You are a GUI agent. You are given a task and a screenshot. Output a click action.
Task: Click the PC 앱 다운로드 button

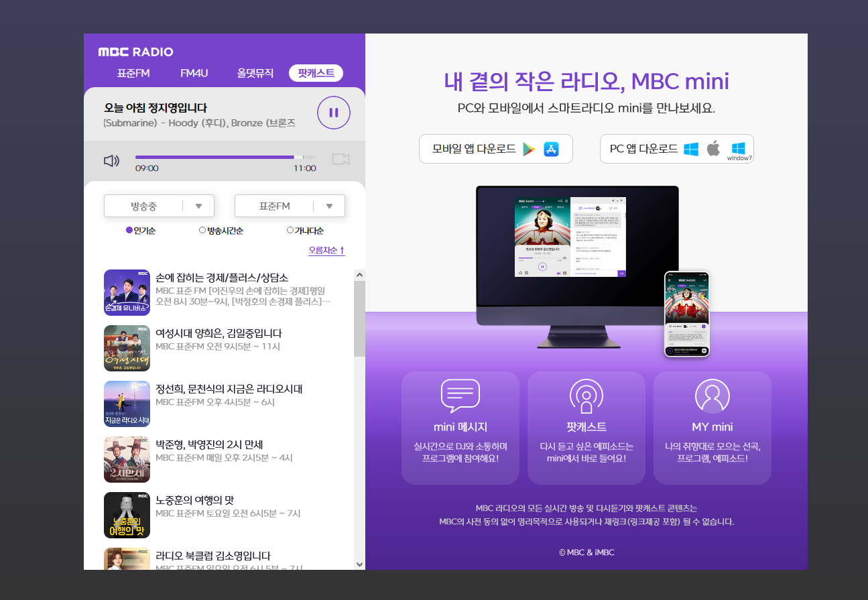tap(677, 149)
